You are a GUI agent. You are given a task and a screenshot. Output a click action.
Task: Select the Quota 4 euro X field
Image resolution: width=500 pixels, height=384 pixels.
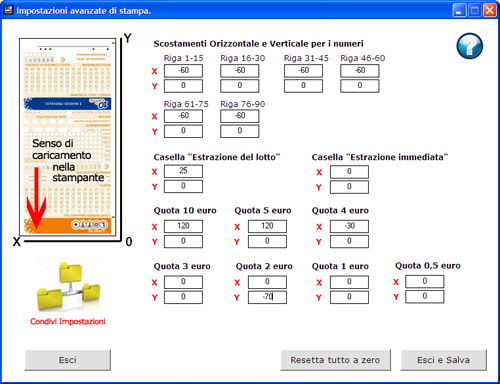coord(349,226)
